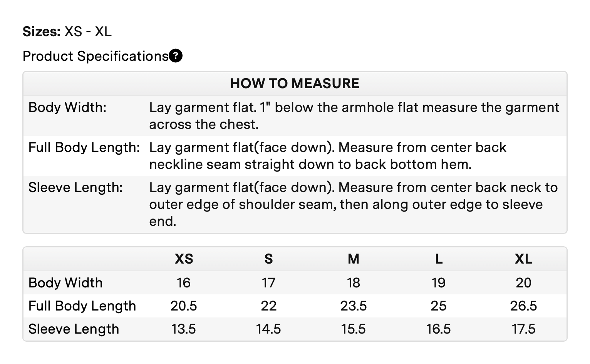590x364 pixels.
Task: Select the Product Specifications label
Action: pyautogui.click(x=96, y=56)
